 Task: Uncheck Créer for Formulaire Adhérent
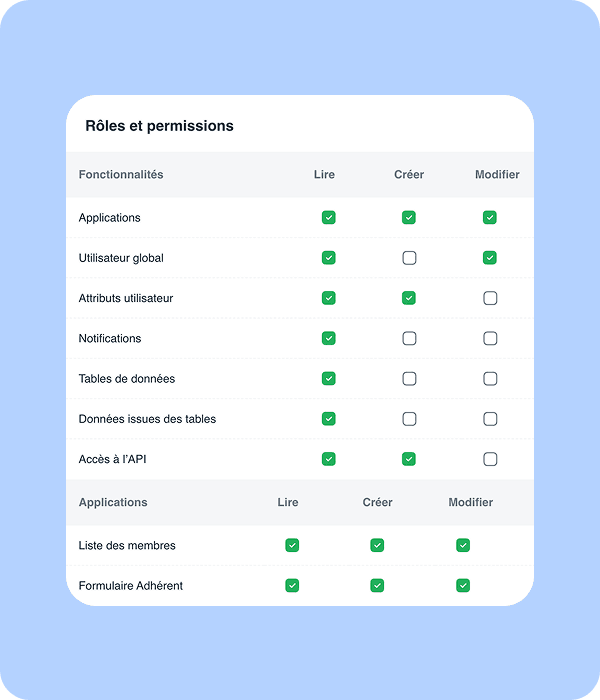click(377, 585)
